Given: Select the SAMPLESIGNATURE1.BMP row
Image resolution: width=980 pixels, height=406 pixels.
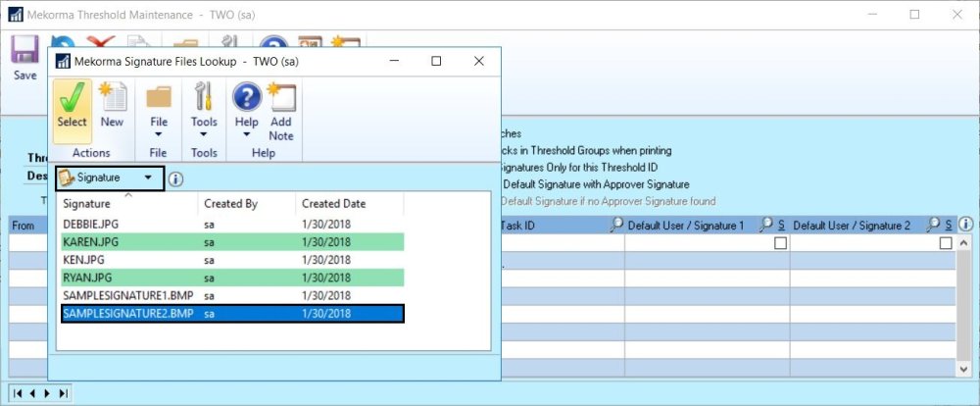Looking at the screenshot, I should tap(232, 295).
